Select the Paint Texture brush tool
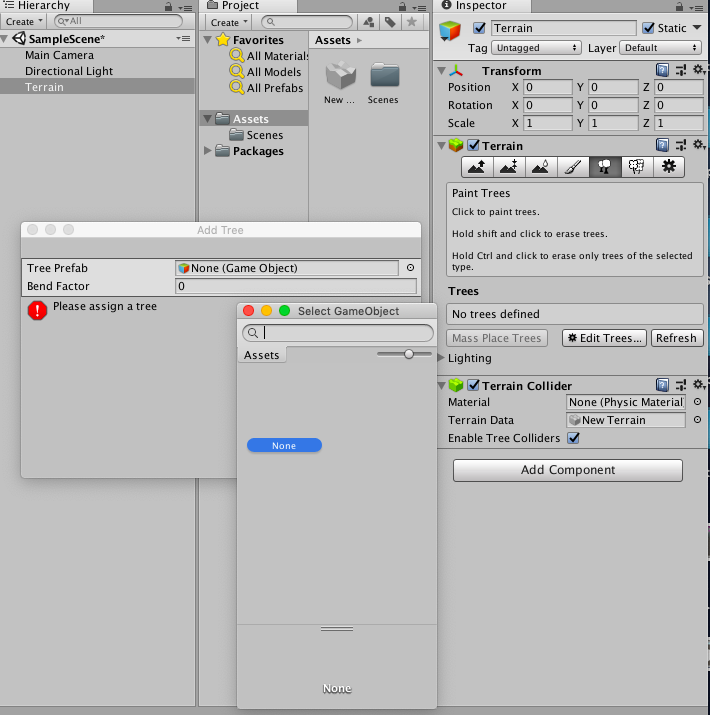 tap(573, 167)
